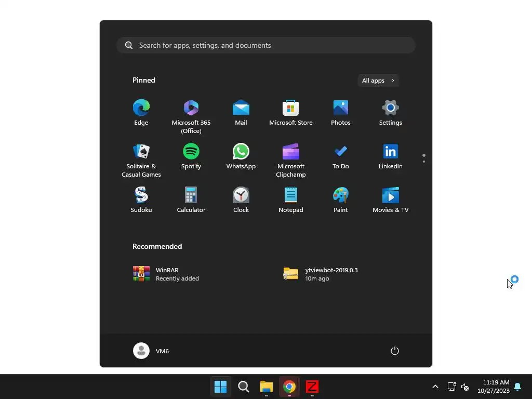Open Movies & TV
The image size is (532, 399).
coord(391,200)
